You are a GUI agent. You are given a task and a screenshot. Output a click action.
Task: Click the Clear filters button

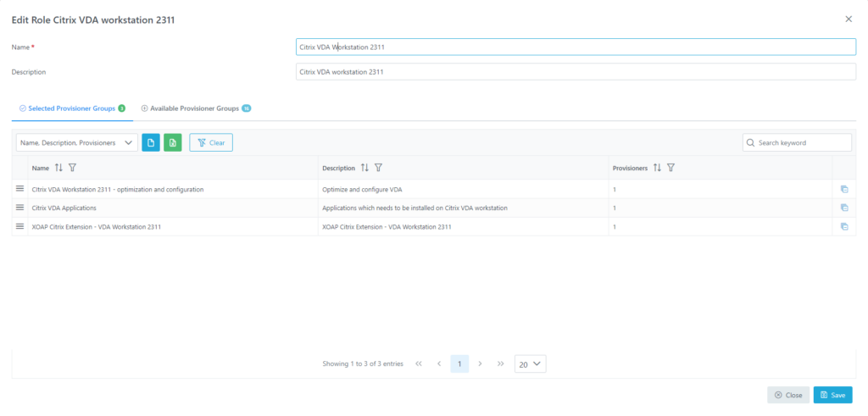coord(211,142)
